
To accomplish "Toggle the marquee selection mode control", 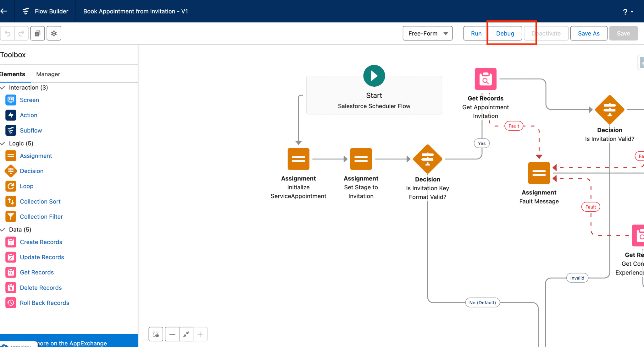I will click(156, 334).
